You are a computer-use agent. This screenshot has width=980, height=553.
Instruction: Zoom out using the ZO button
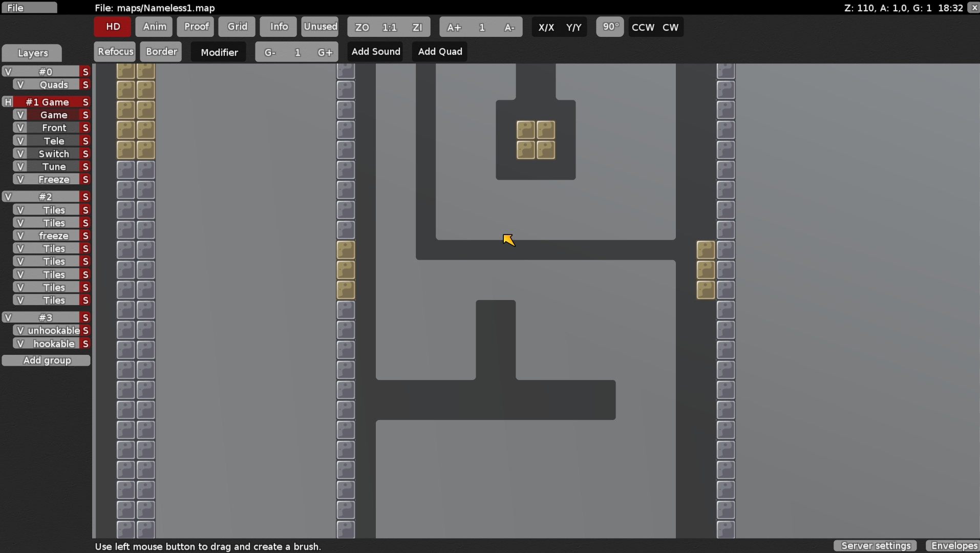361,27
